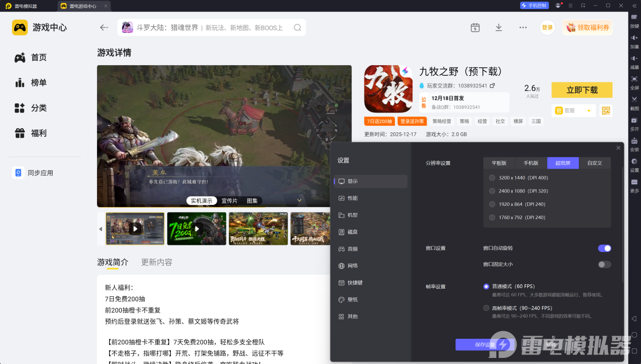Open 机型 settings section
The image size is (641, 364).
[x=371, y=215]
